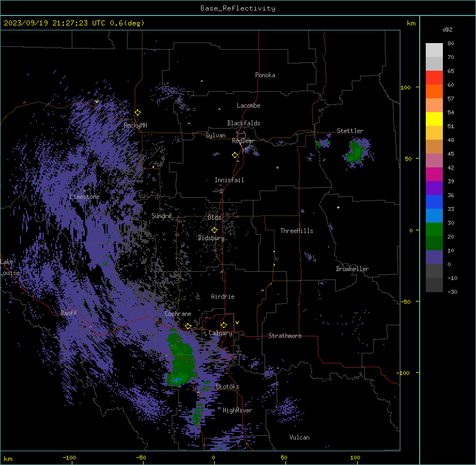Click the Limestone label
Viewport: 476px width, 465px height.
click(x=84, y=197)
